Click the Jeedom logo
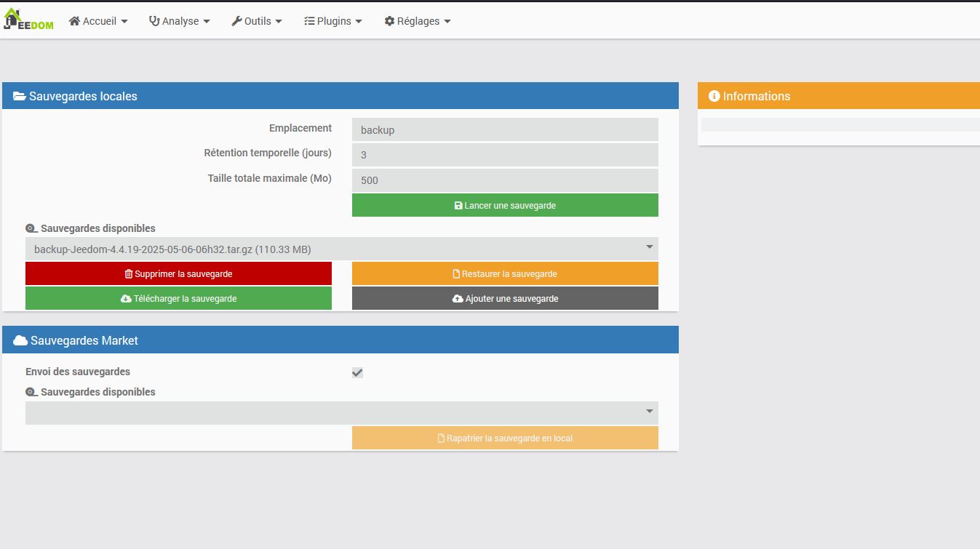 pyautogui.click(x=28, y=20)
